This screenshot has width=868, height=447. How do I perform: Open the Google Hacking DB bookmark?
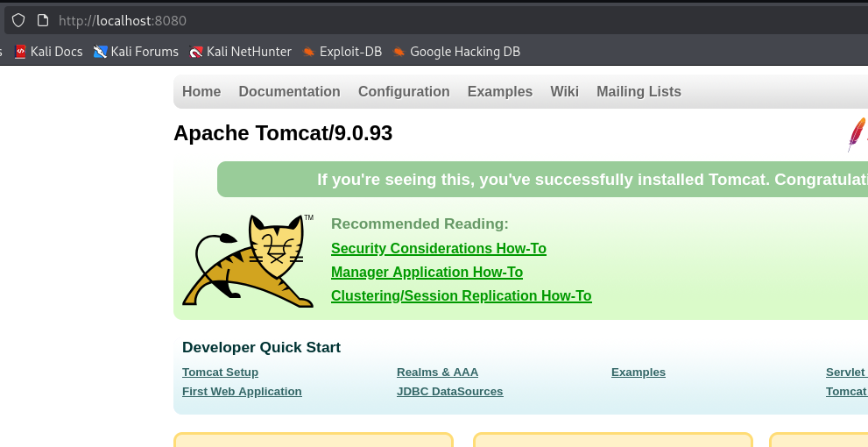point(456,52)
